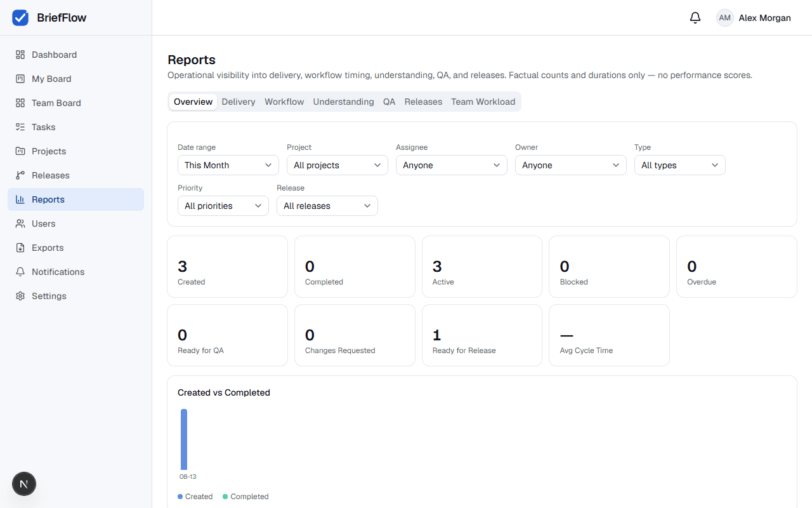Click the Tasks checklist icon in sidebar

(x=20, y=127)
